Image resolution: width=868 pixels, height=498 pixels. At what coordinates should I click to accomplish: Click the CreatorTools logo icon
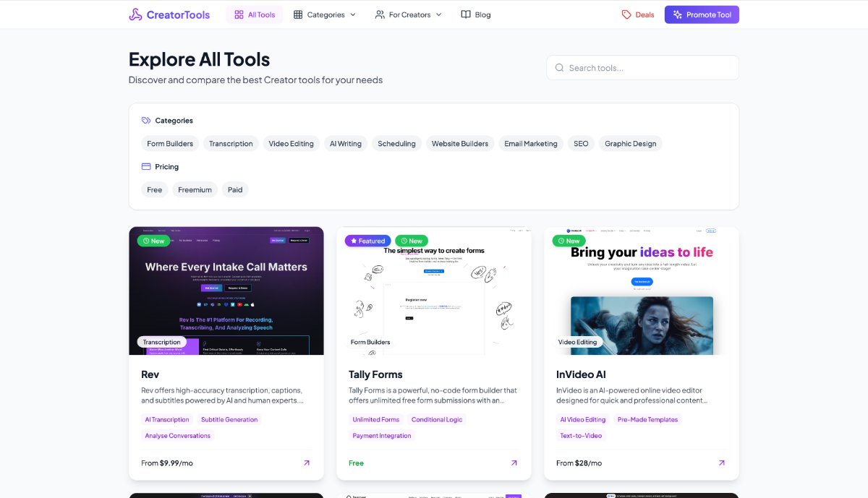click(x=135, y=14)
